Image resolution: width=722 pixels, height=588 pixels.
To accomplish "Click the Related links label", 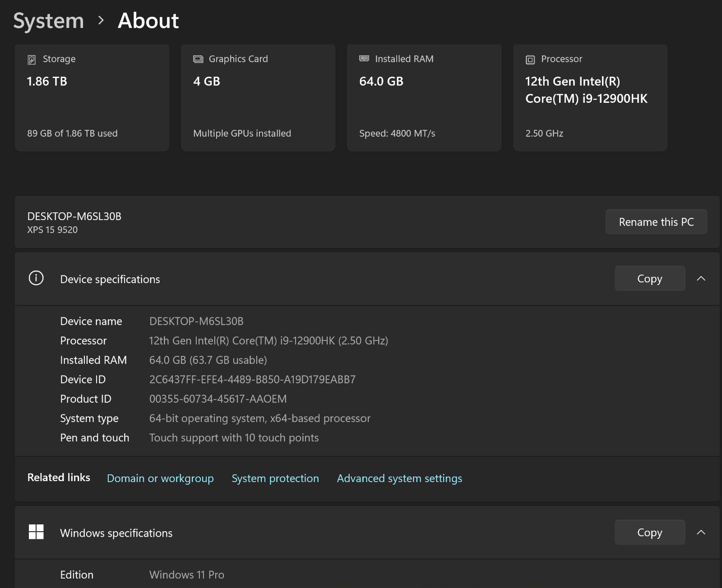I will pyautogui.click(x=59, y=477).
